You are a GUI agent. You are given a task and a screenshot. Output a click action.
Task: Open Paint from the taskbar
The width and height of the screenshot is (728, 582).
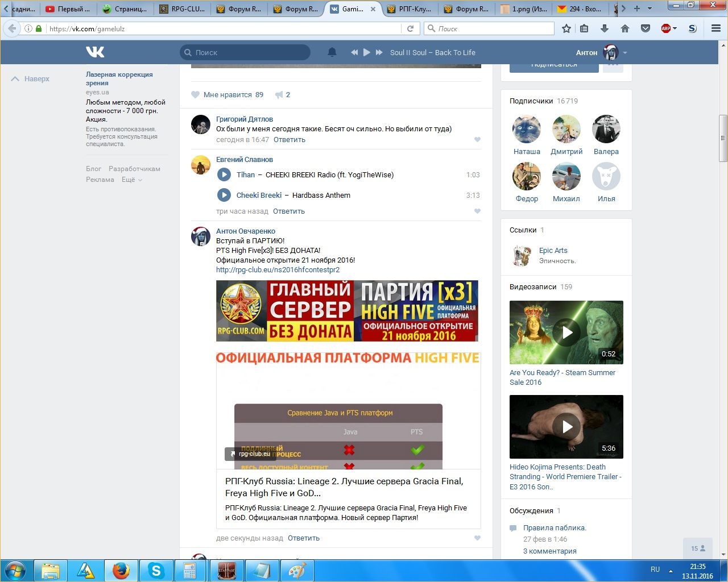click(297, 571)
